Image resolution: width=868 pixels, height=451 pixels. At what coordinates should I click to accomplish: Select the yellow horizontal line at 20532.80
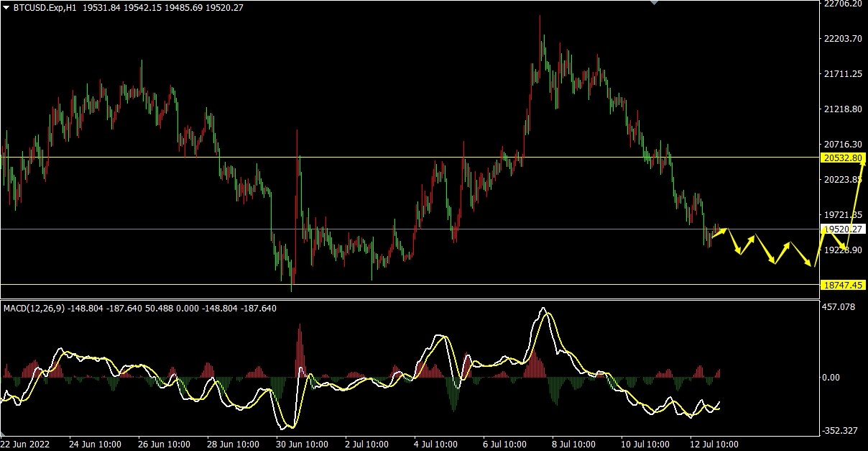[410, 157]
